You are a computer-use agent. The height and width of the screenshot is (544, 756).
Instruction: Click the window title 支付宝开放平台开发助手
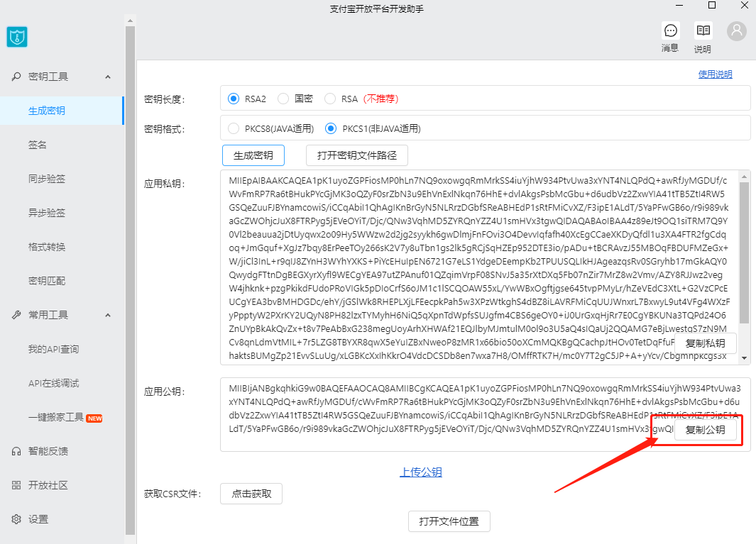(x=376, y=9)
